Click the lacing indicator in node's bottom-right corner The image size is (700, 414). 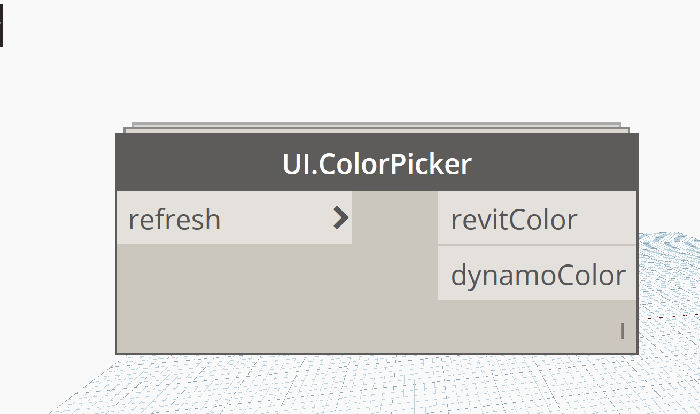pos(622,331)
